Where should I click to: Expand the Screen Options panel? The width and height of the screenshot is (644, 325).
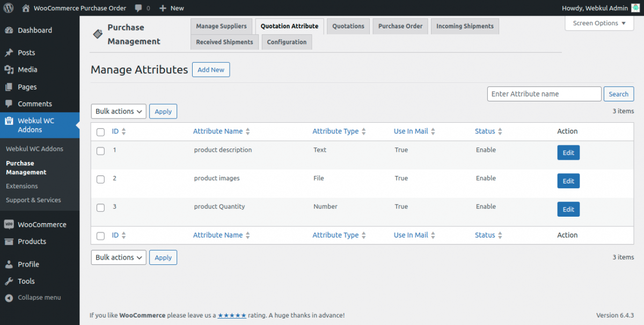click(598, 23)
